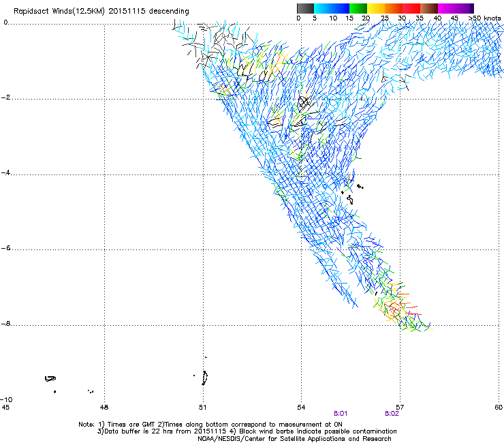
Task: Click longitude label '57' on bottom axis
Action: (400, 408)
